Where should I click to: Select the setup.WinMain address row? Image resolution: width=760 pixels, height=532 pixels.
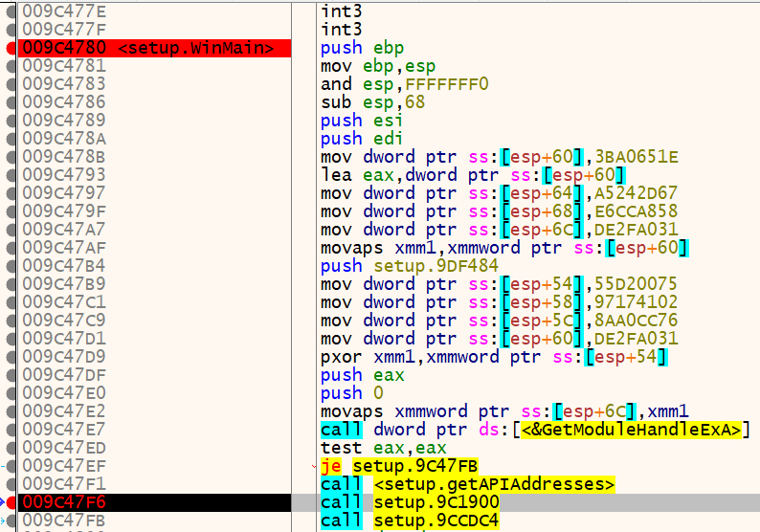[x=154, y=48]
